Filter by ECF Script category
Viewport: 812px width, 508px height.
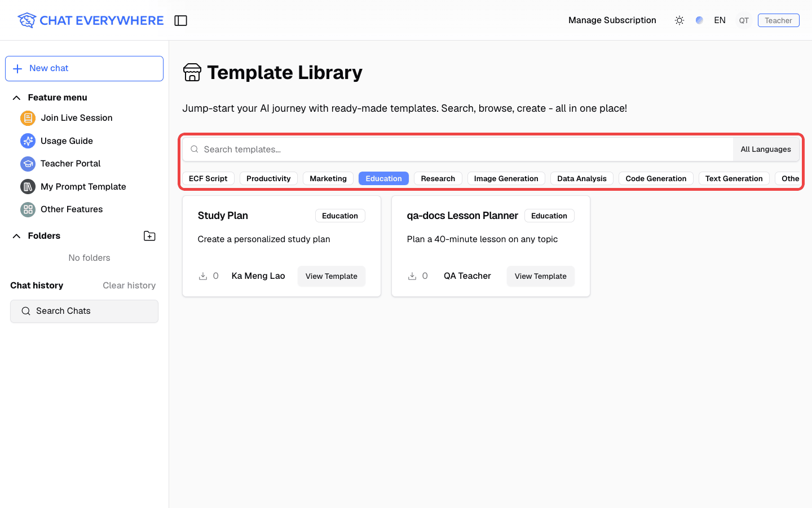click(x=208, y=178)
